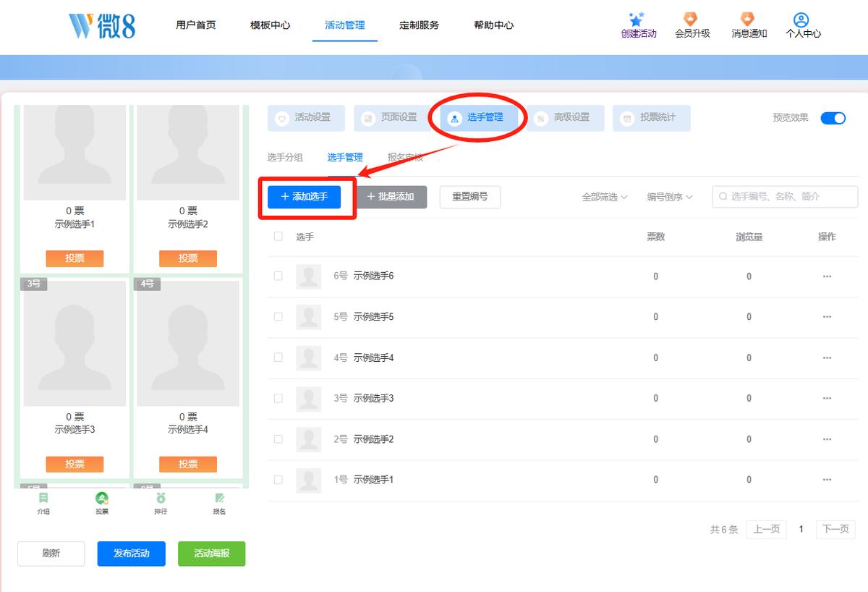Image resolution: width=868 pixels, height=592 pixels.
Task: Click the avatar of 示例选手6 row
Action: 309,276
